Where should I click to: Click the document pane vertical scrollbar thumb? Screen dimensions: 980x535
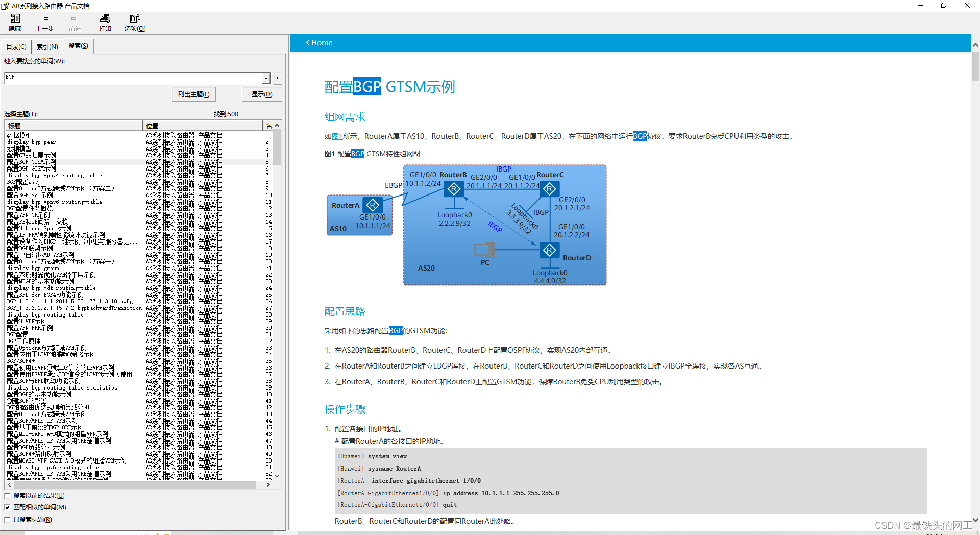975,66
